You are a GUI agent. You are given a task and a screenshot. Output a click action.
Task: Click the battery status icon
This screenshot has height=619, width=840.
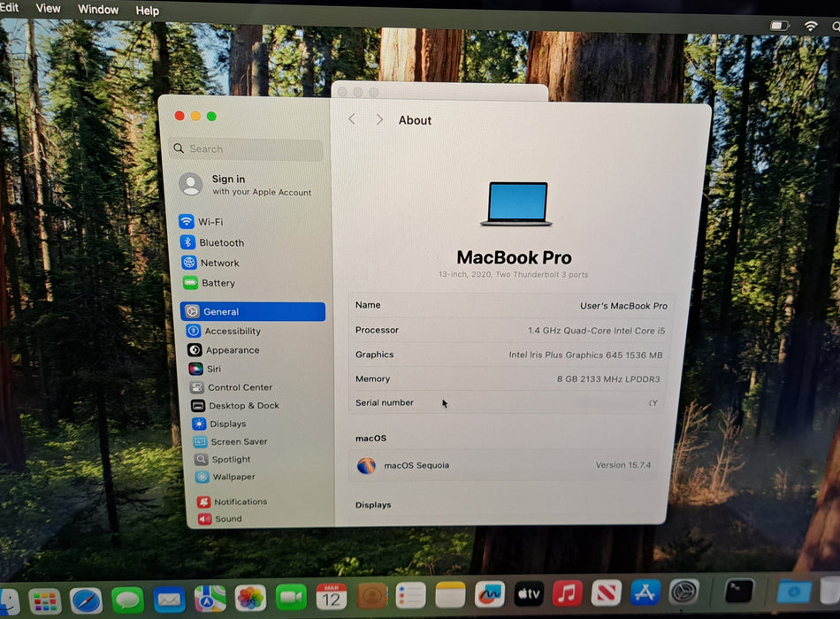780,25
